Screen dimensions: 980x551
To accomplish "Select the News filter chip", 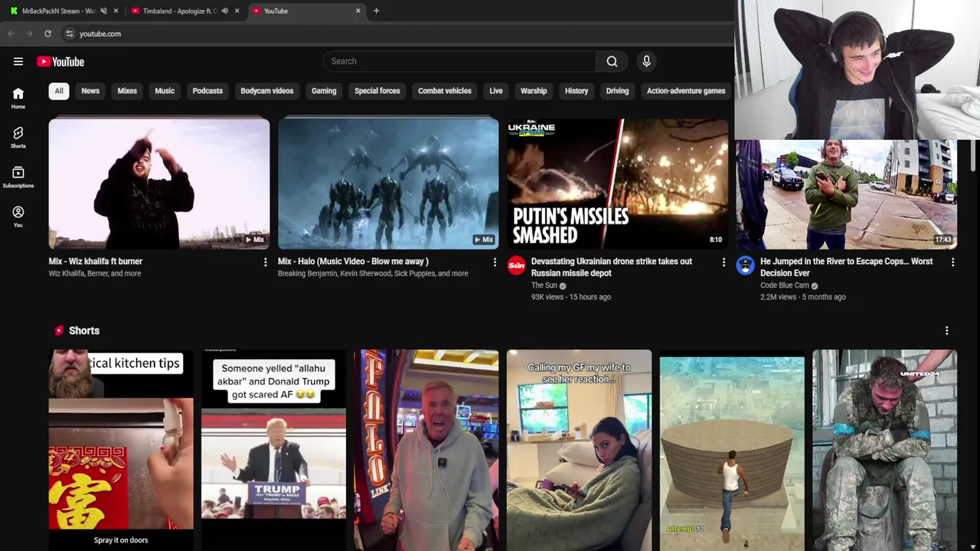I will tap(90, 91).
